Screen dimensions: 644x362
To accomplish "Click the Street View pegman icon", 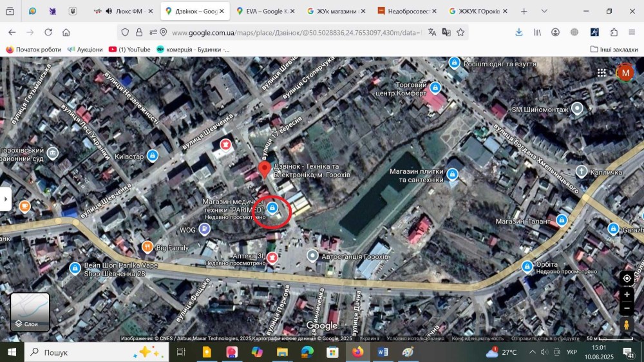I will [x=627, y=325].
